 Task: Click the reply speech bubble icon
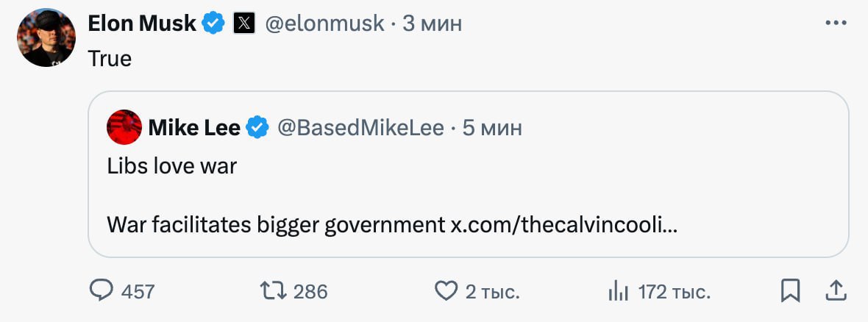point(102,291)
